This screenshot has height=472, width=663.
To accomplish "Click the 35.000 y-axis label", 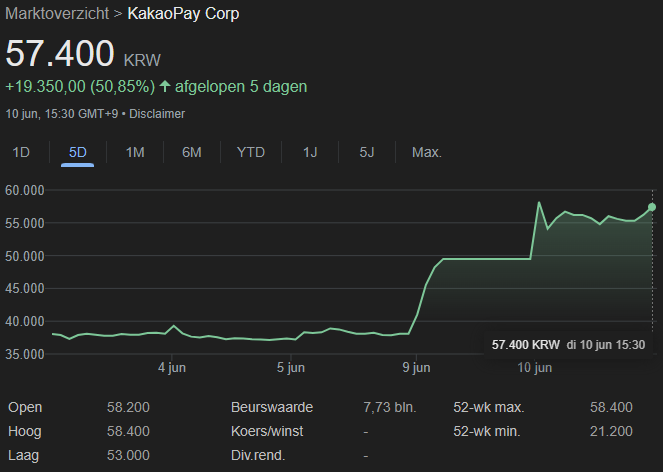I will point(25,354).
